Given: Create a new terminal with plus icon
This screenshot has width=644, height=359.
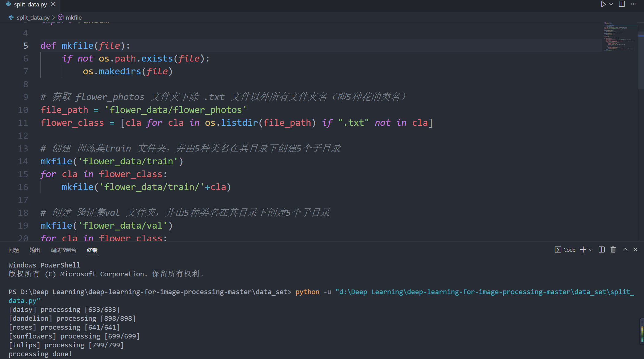Looking at the screenshot, I should (583, 250).
